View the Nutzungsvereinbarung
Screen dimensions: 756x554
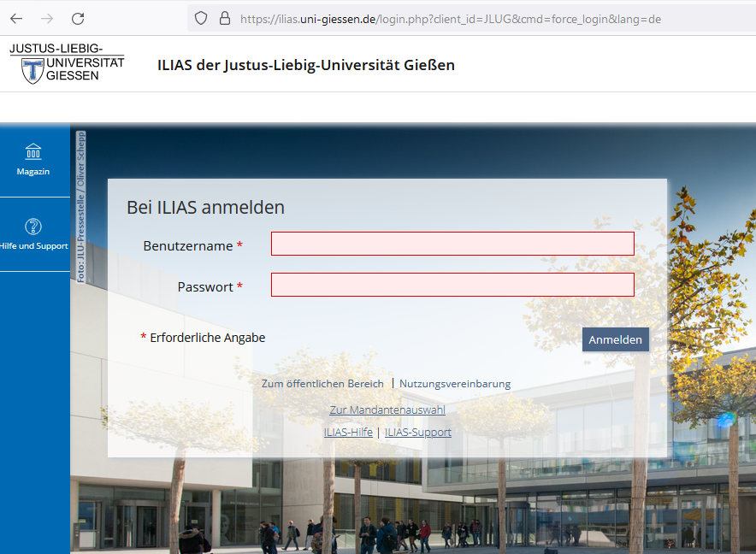coord(454,383)
